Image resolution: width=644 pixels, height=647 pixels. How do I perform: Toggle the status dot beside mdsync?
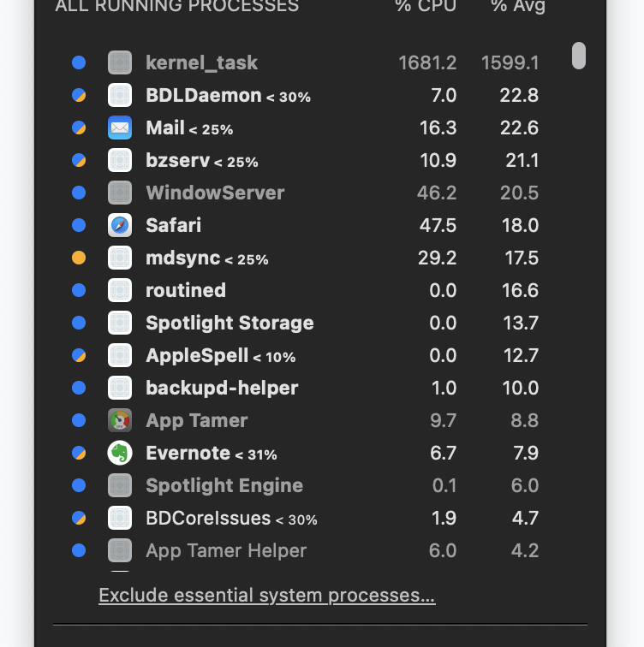tap(79, 258)
